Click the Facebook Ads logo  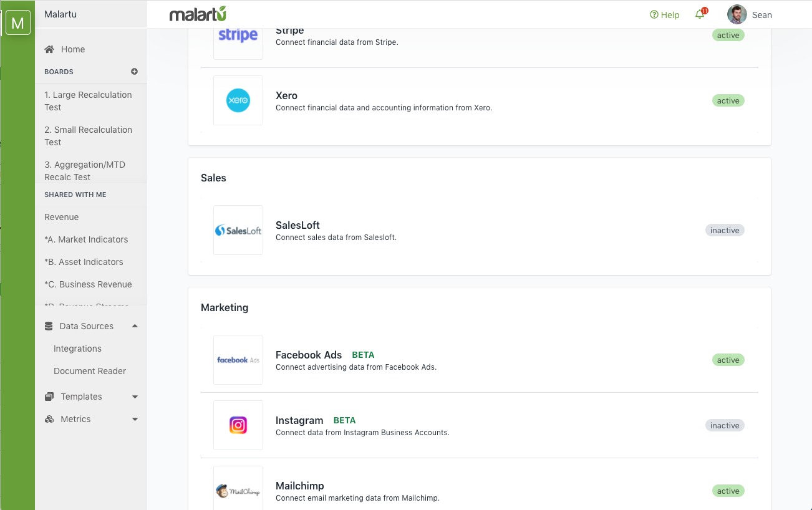click(x=238, y=360)
